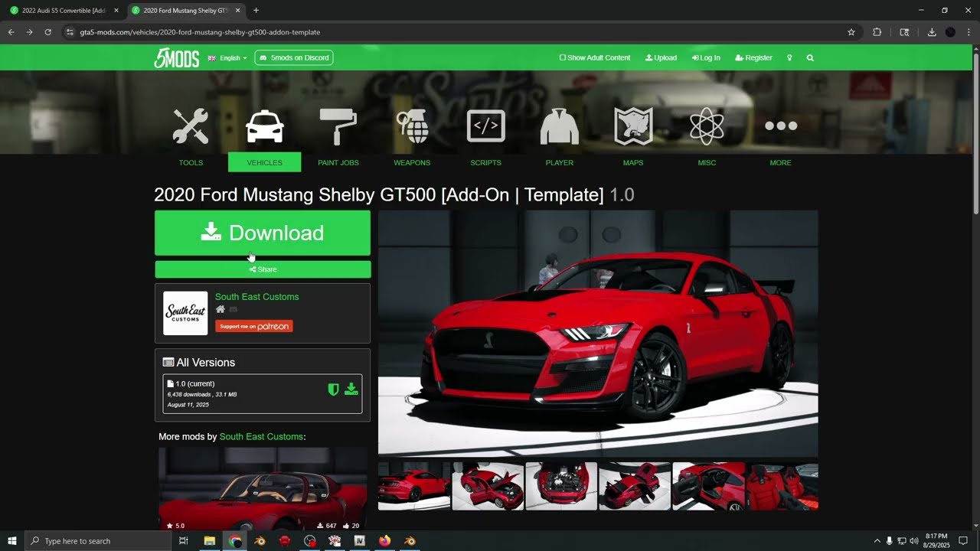Open the Maps category icon
980x551 pixels.
click(x=633, y=126)
